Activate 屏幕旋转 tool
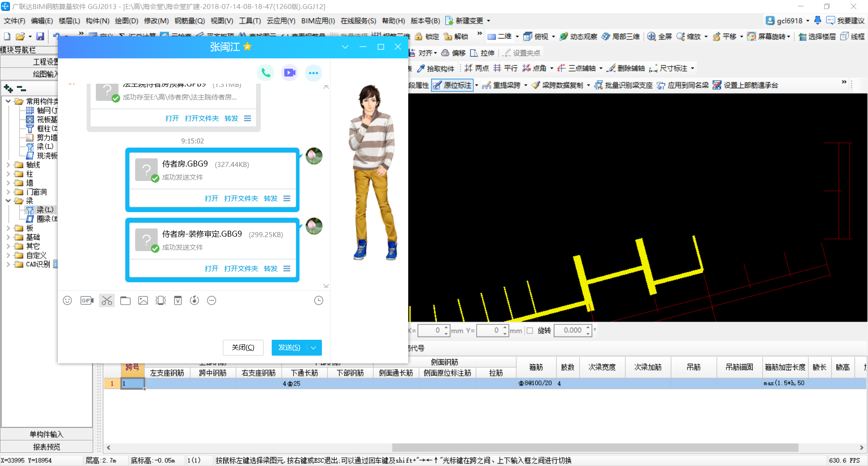The height and width of the screenshot is (466, 868). pyautogui.click(x=768, y=37)
